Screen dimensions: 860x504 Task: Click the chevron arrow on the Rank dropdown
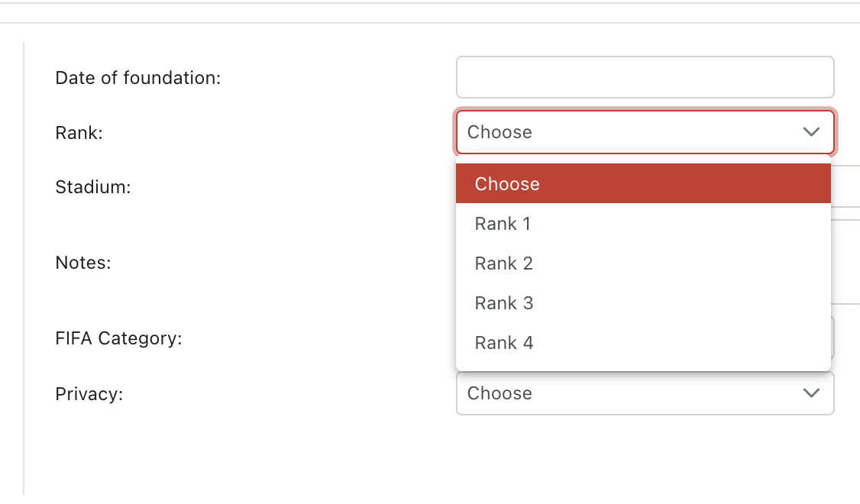(811, 132)
